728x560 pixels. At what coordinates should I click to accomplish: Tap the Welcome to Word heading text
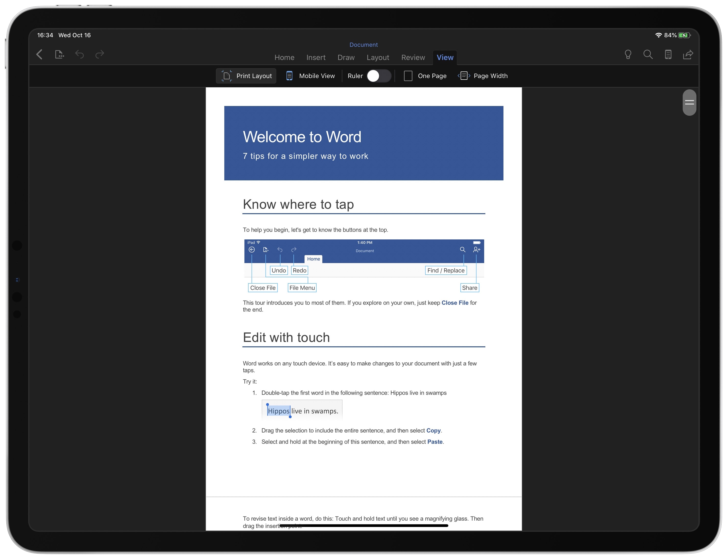(x=302, y=137)
